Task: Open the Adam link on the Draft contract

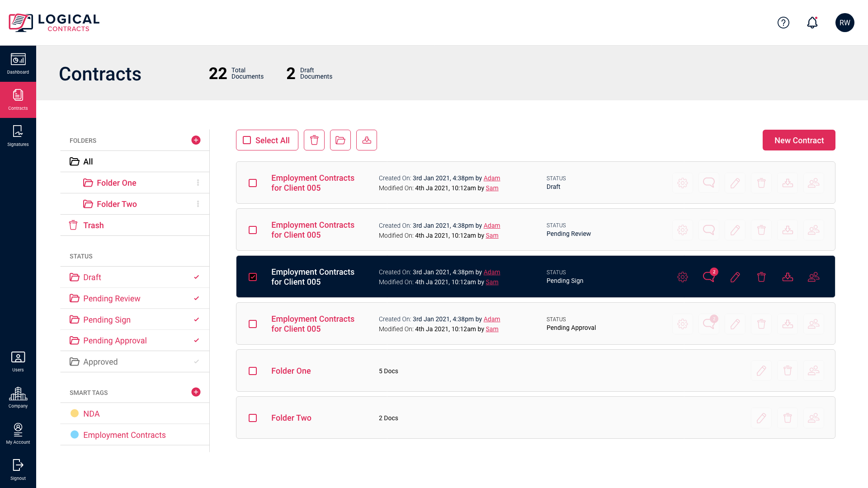Action: coord(491,178)
